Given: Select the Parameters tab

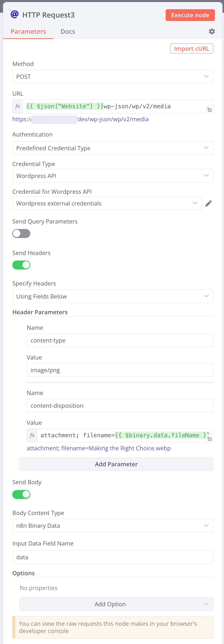Looking at the screenshot, I should 28,31.
